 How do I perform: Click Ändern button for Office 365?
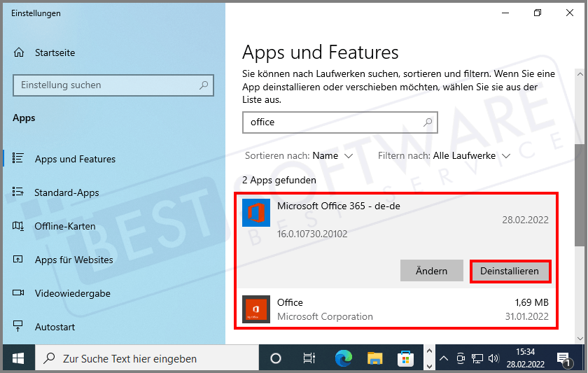pyautogui.click(x=432, y=271)
